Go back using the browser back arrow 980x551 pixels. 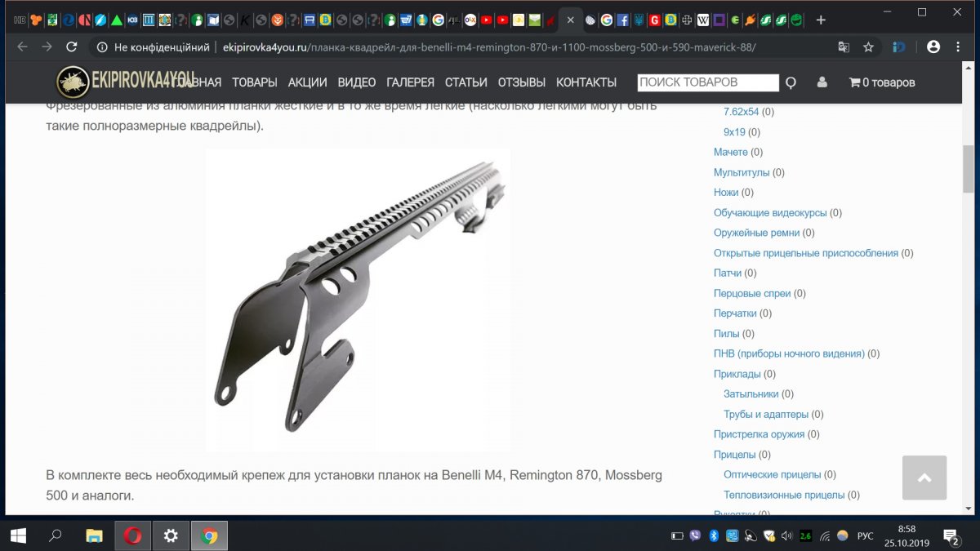(x=22, y=47)
